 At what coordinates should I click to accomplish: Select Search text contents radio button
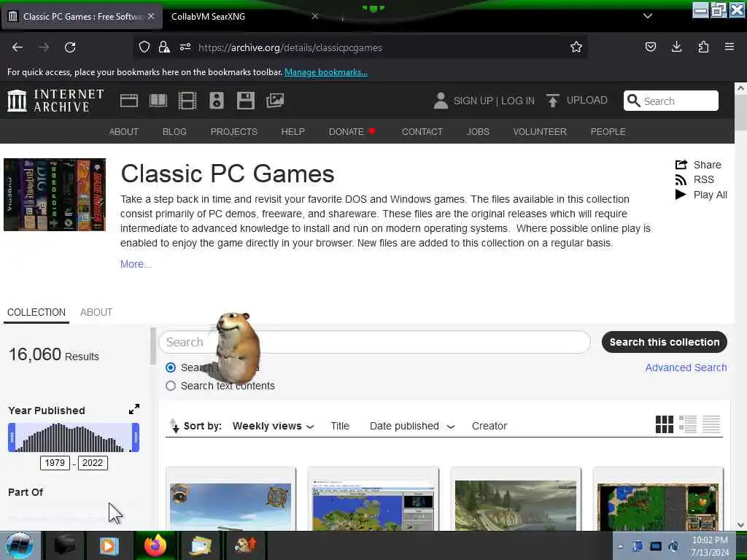171,386
